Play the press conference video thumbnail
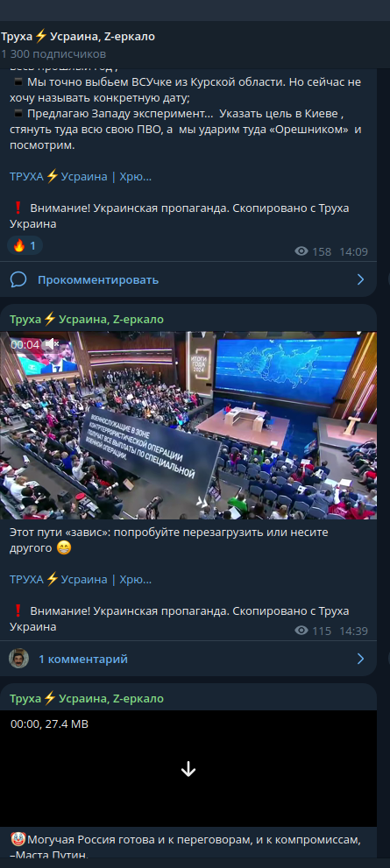390x868 pixels. pos(188,425)
